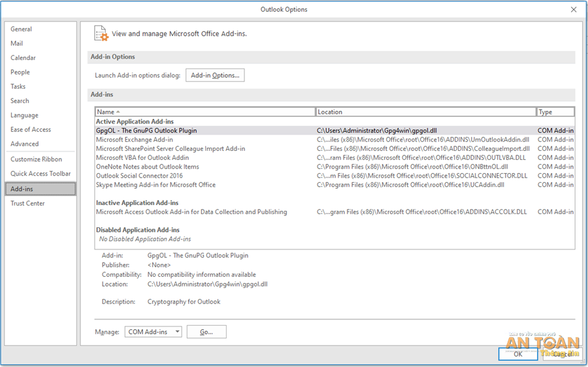Go to the Trust Center category
The image size is (588, 367).
tap(28, 204)
